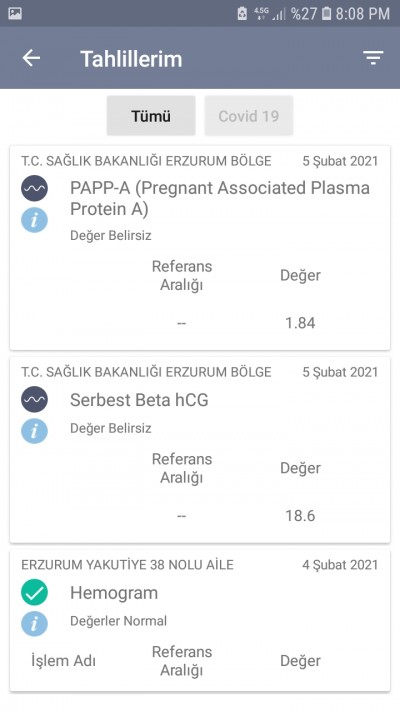The height and width of the screenshot is (711, 400).
Task: Open the Hemogram result title
Action: click(114, 593)
